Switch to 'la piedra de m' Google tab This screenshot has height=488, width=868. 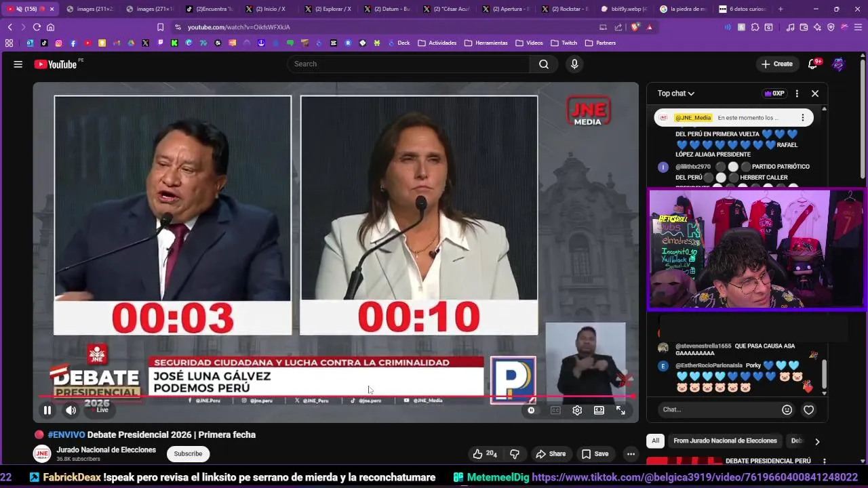point(683,9)
